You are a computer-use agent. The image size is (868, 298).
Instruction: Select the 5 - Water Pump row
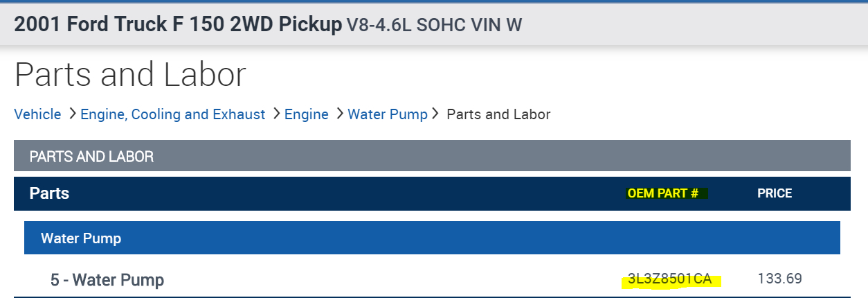click(107, 280)
